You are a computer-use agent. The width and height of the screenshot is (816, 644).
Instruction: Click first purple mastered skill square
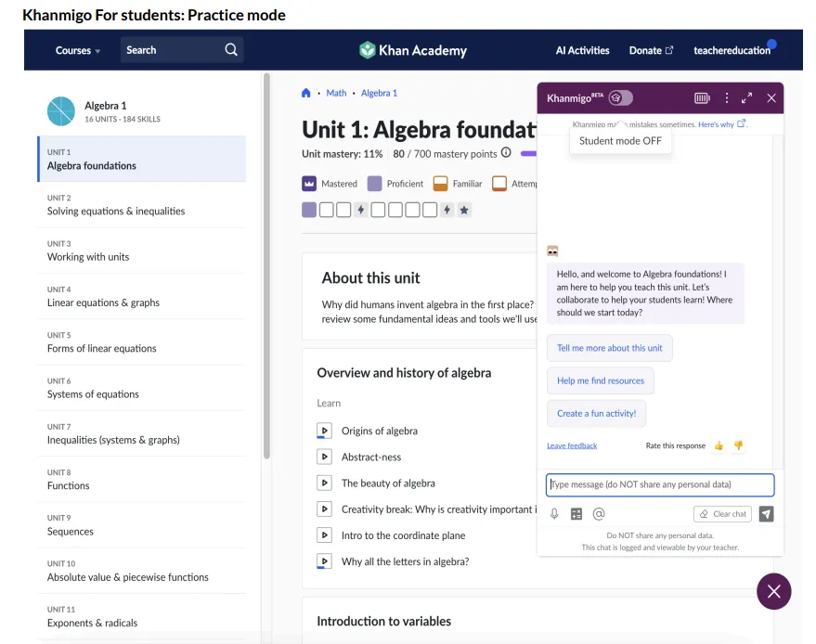[309, 211]
